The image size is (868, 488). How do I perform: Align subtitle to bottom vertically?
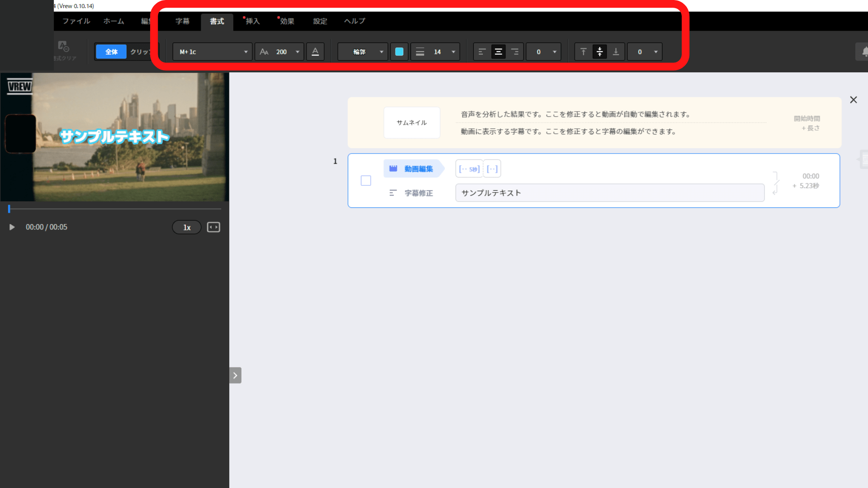pos(616,52)
